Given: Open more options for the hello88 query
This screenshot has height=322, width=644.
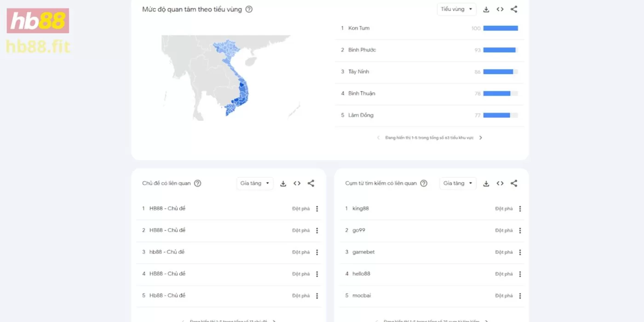Looking at the screenshot, I should [x=520, y=274].
